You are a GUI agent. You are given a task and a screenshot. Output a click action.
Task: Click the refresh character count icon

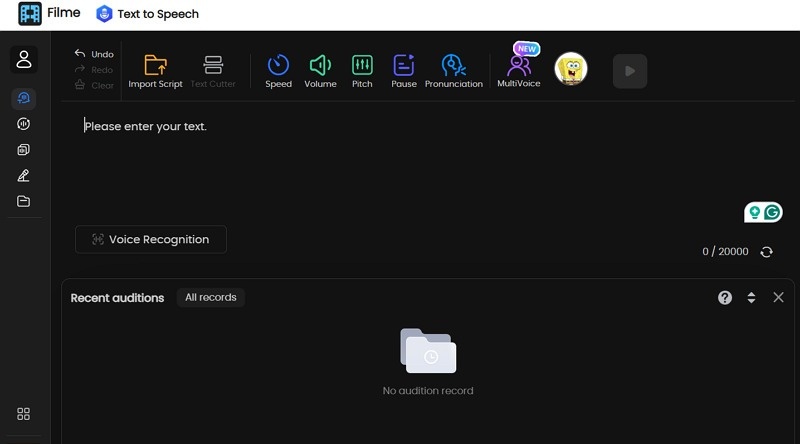766,252
